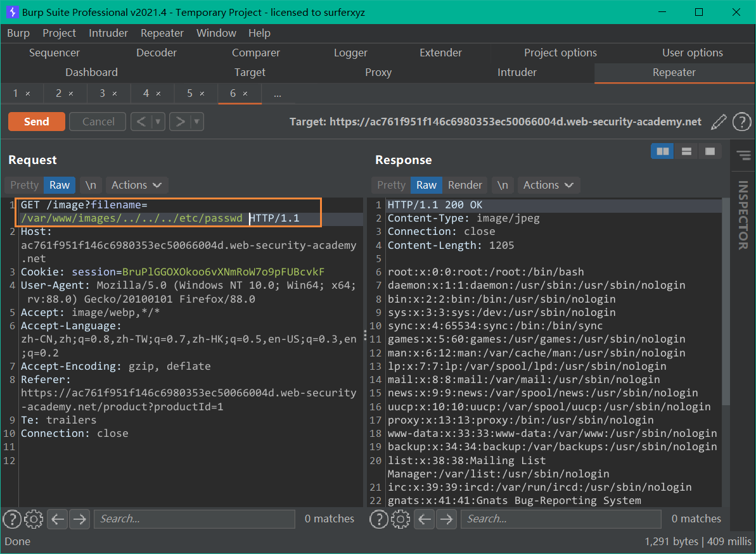Switch to the Decoder tab
The height and width of the screenshot is (554, 756).
coord(157,53)
